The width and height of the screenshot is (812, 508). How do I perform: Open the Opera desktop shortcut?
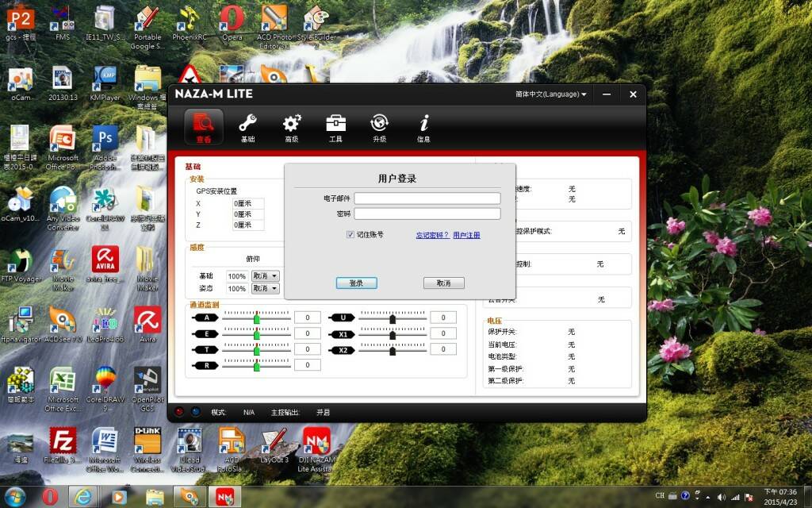[232, 23]
